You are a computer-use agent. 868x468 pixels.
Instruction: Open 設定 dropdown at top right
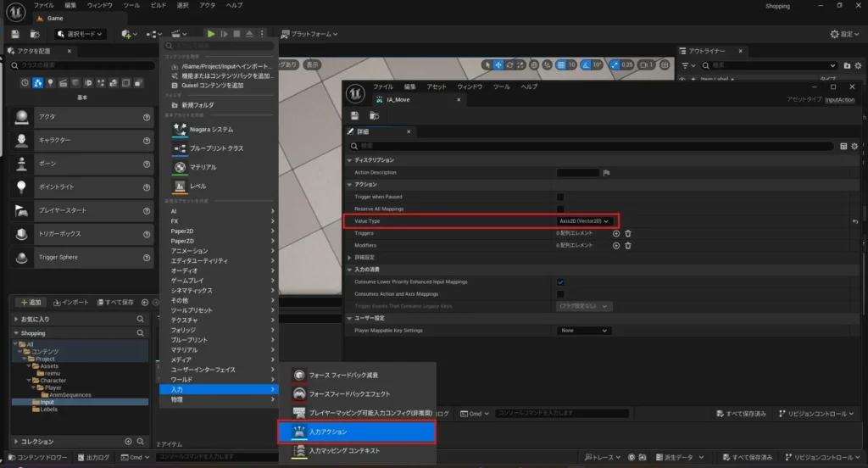(x=845, y=35)
